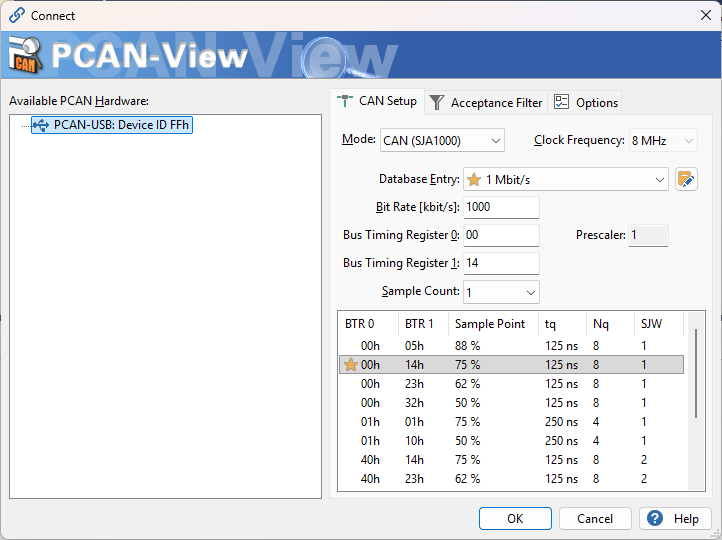This screenshot has width=722, height=540.
Task: Sort by Sample Point column header
Action: pos(493,324)
